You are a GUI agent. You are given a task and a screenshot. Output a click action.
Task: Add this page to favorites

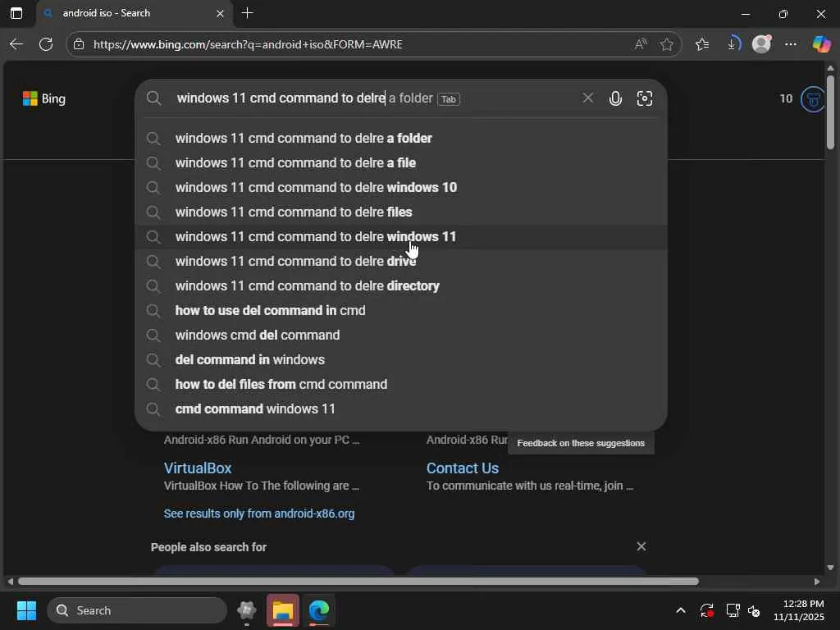coord(666,44)
